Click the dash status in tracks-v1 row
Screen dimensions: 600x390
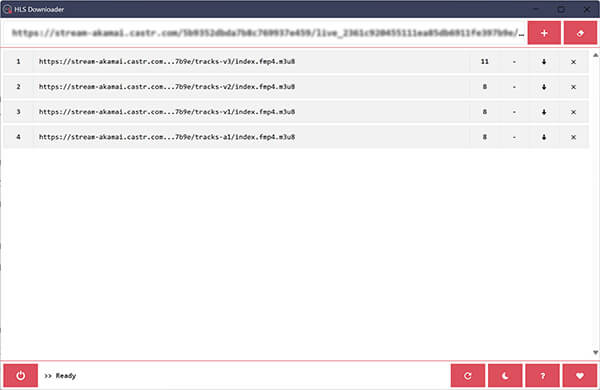(x=514, y=112)
